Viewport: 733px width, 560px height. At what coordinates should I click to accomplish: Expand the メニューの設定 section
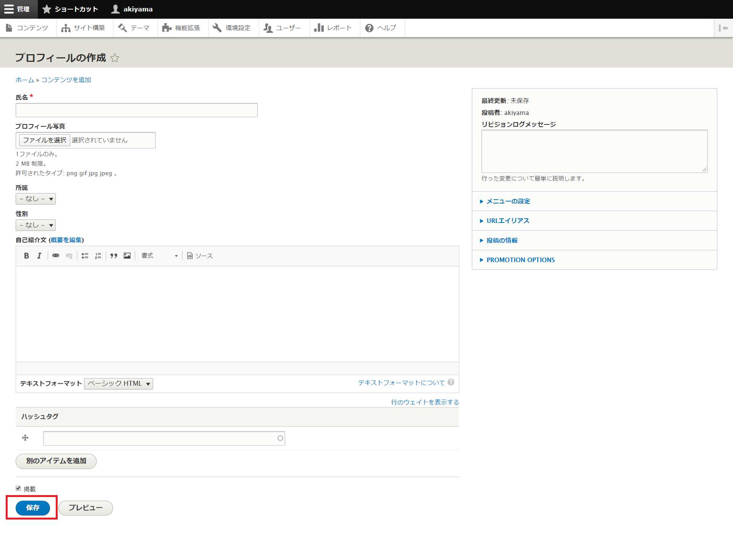point(508,201)
